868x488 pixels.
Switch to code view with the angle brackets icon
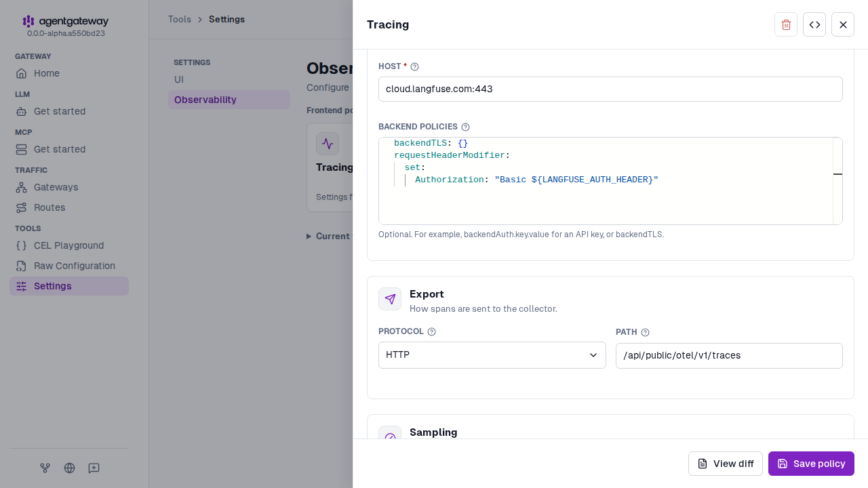point(814,24)
